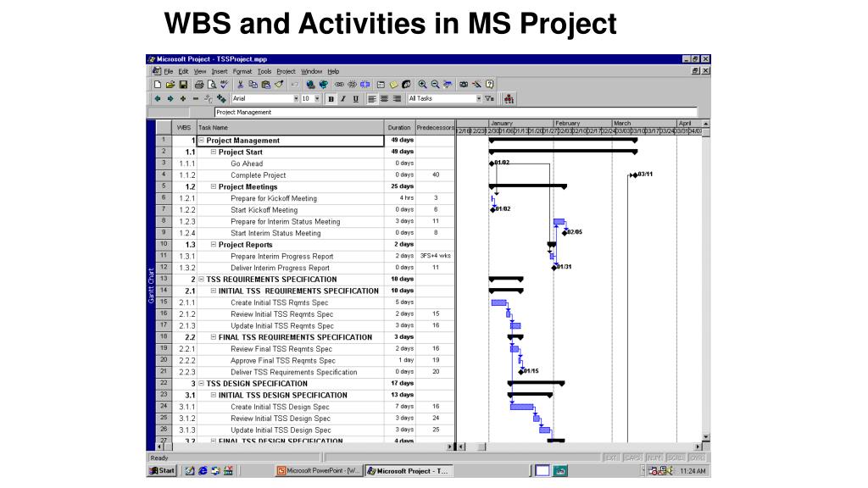Image resolution: width=868 pixels, height=488 pixels.
Task: Open Print Preview
Action: 211,85
